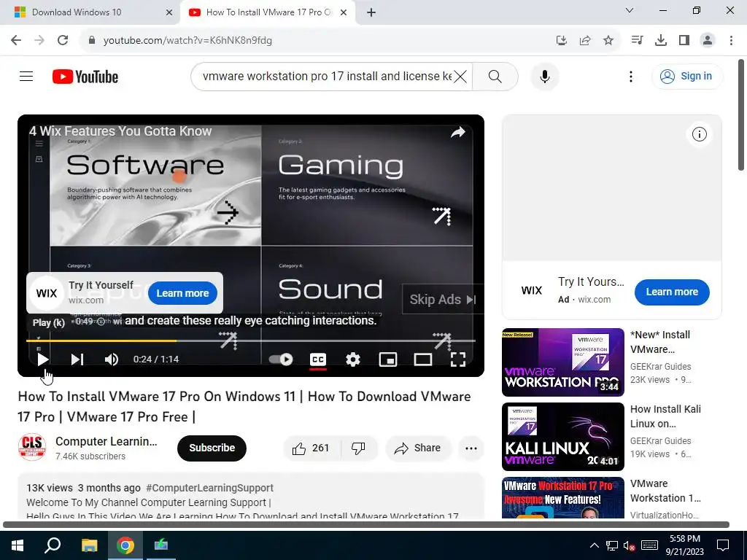Open taskbar search
Image resolution: width=747 pixels, height=560 pixels.
pos(53,545)
